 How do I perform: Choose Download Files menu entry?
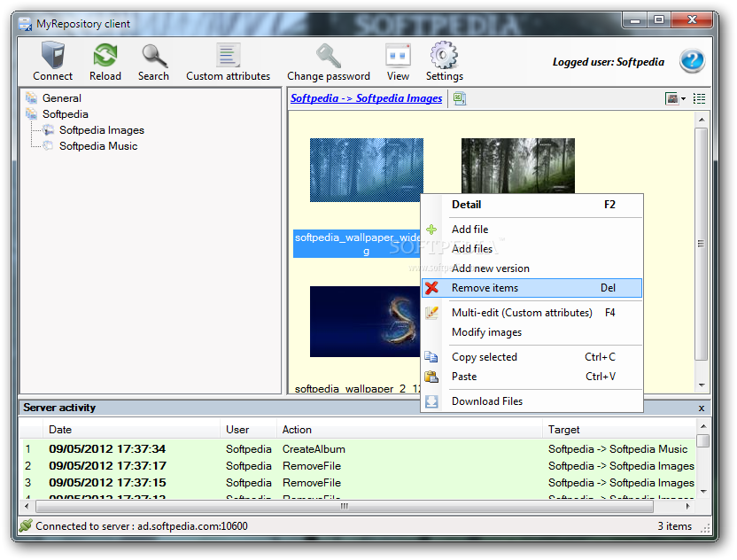(x=532, y=401)
